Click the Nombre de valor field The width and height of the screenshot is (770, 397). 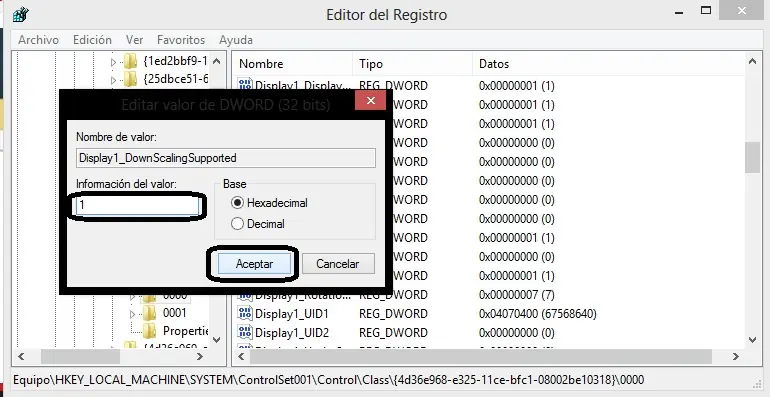pyautogui.click(x=226, y=158)
